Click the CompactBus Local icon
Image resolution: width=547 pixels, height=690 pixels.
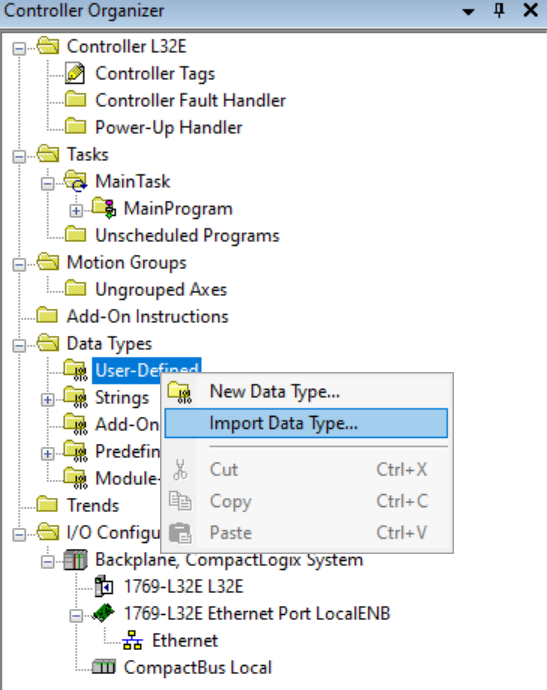[x=104, y=667]
